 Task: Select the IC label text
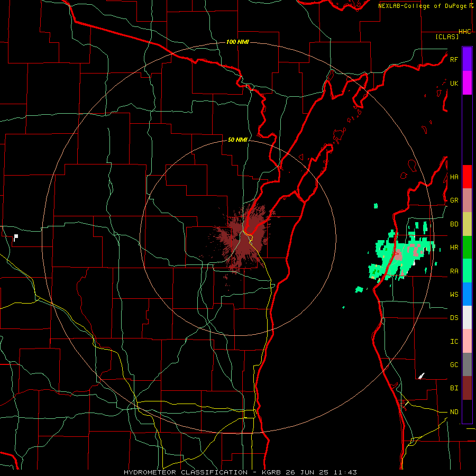(x=454, y=341)
